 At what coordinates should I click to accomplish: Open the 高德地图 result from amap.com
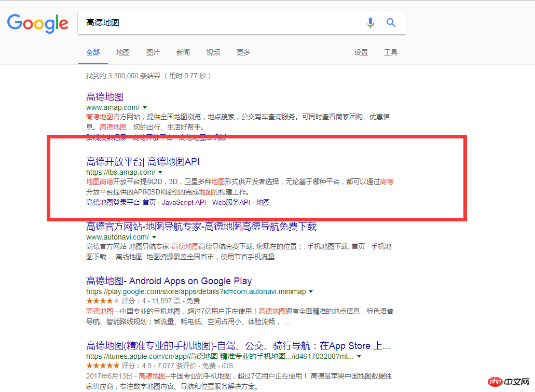click(x=105, y=97)
